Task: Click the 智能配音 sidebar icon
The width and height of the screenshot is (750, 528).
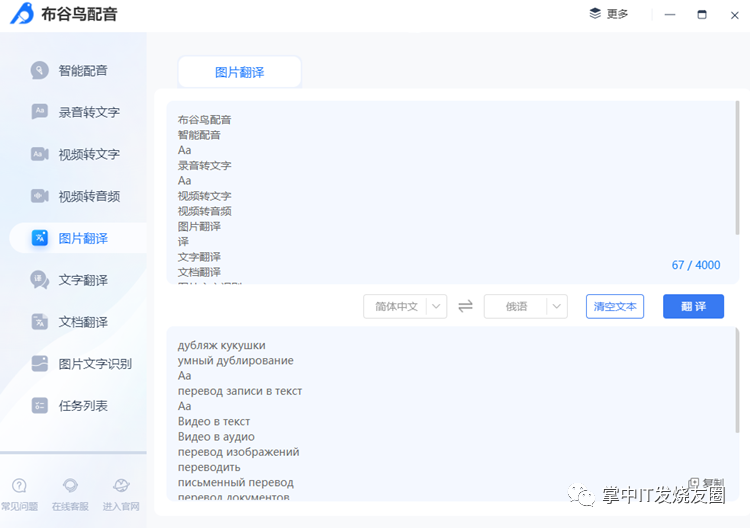Action: (x=40, y=70)
